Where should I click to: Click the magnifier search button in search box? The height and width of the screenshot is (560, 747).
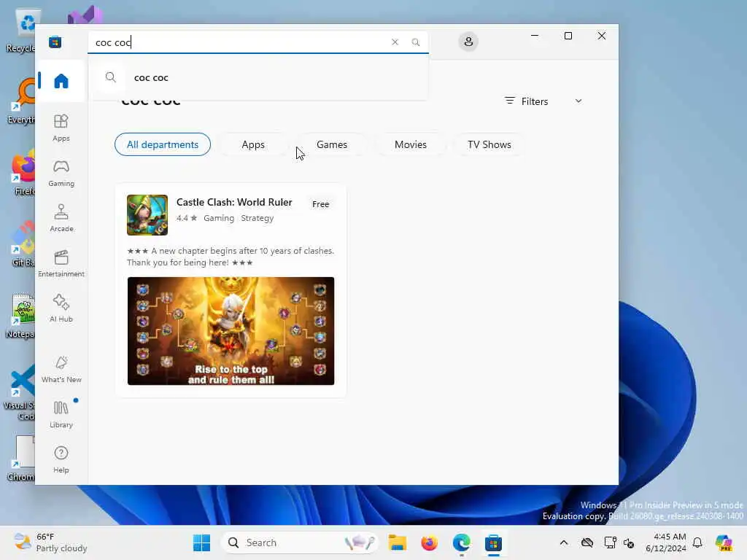pyautogui.click(x=415, y=42)
